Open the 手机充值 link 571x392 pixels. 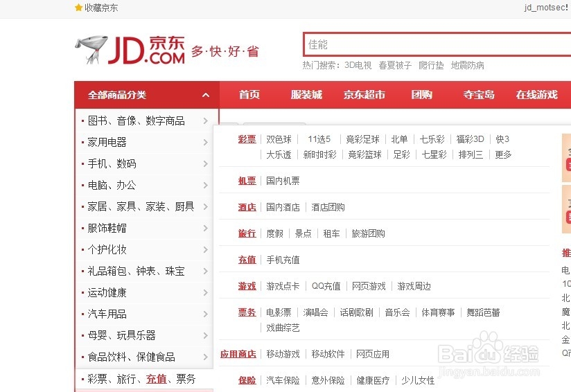tap(283, 260)
